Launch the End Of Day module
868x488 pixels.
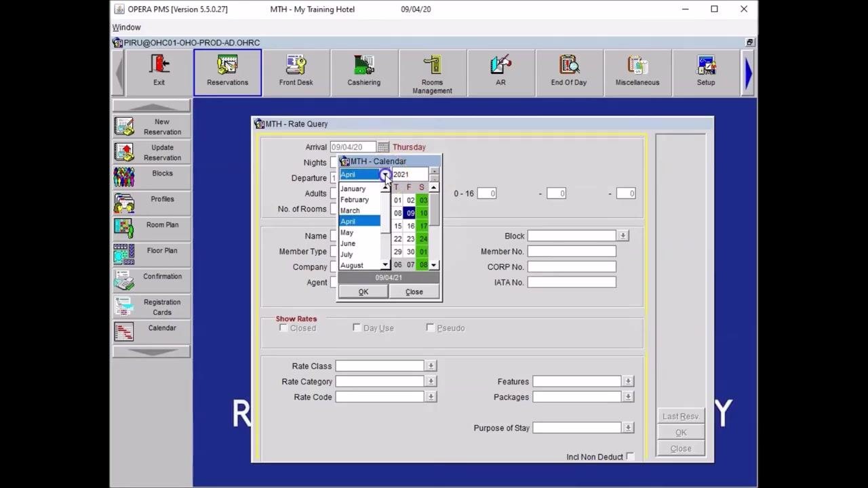[569, 73]
